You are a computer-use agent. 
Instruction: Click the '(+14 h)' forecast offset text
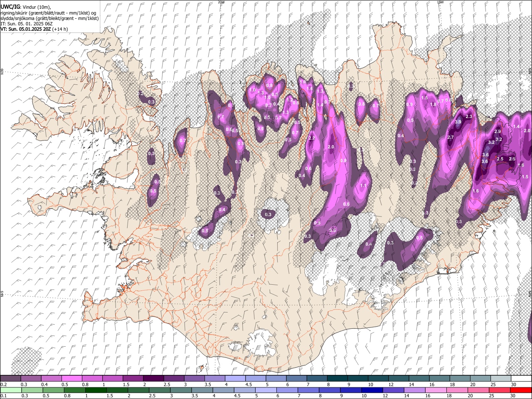[x=60, y=29]
